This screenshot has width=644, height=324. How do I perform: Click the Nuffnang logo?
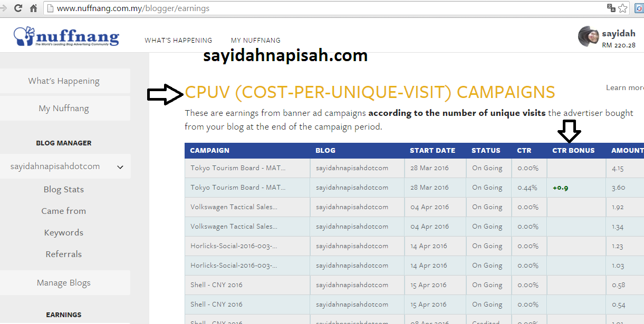click(x=66, y=36)
